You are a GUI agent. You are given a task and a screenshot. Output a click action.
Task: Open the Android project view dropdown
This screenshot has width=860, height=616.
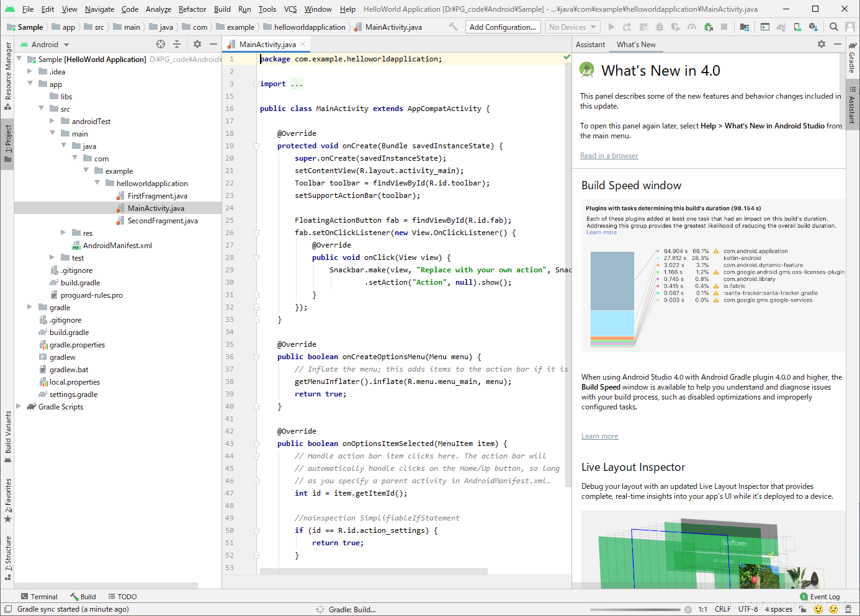click(x=45, y=45)
